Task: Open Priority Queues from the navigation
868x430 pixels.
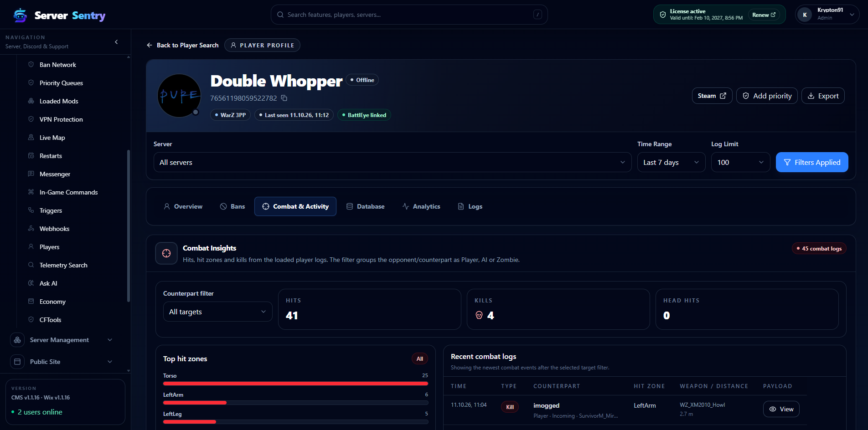Action: coord(61,83)
